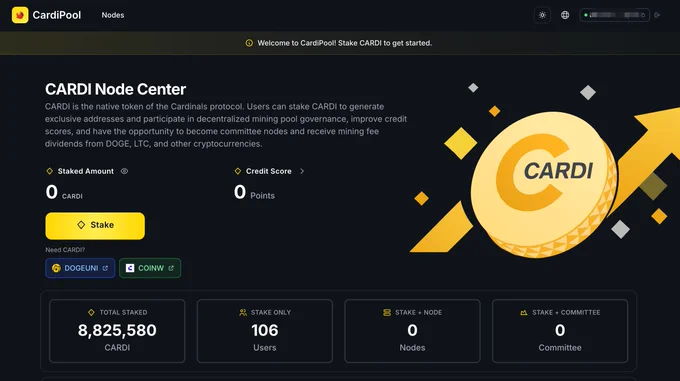Click the info icon in welcome banner
680x381 pixels.
tap(249, 43)
